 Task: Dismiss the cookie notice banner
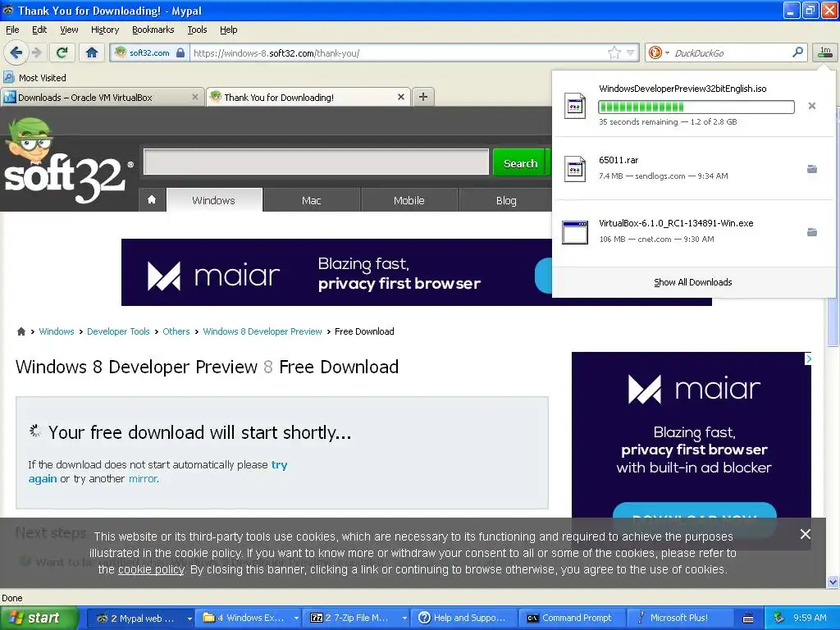(805, 533)
